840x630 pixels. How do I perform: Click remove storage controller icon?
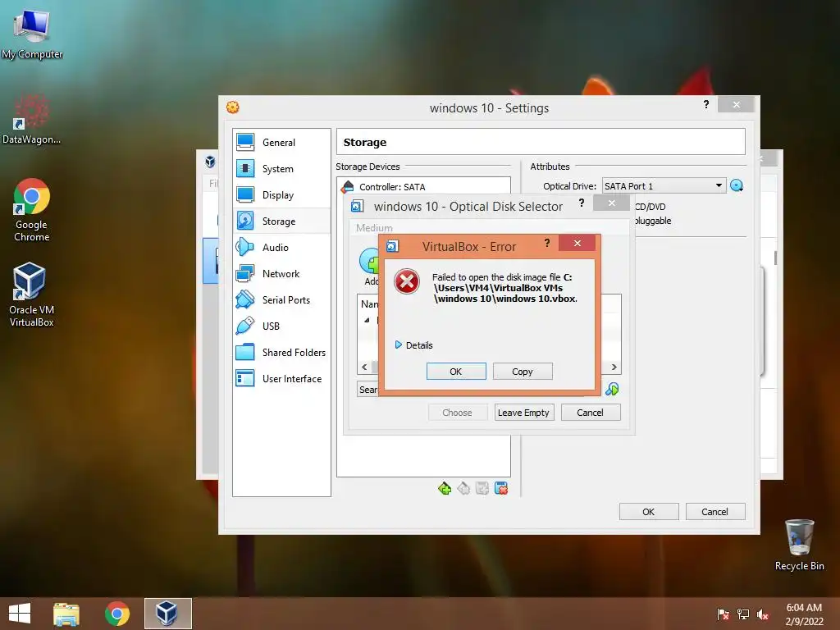point(464,489)
